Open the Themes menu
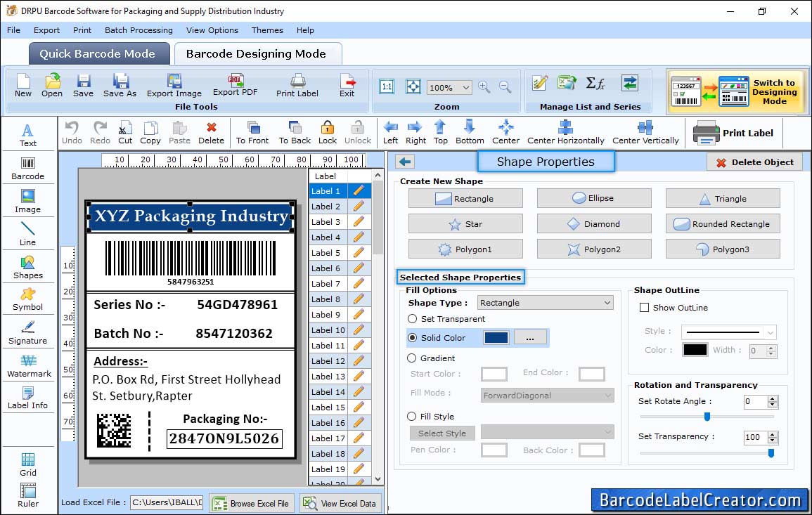Image resolution: width=812 pixels, height=515 pixels. click(267, 30)
